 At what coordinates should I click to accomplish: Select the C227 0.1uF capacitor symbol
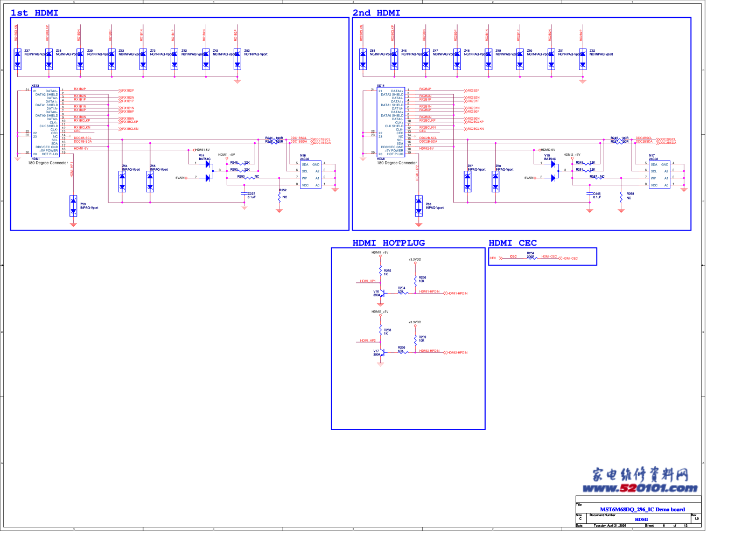[x=244, y=194]
